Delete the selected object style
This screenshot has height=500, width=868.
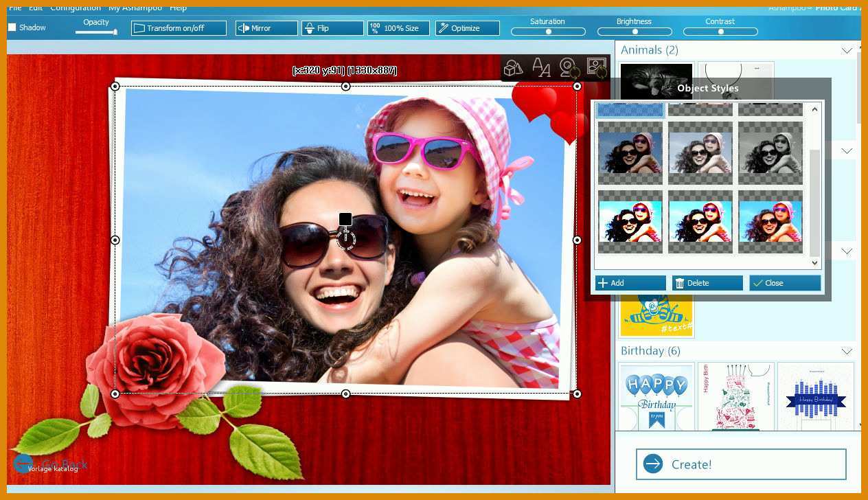point(707,283)
